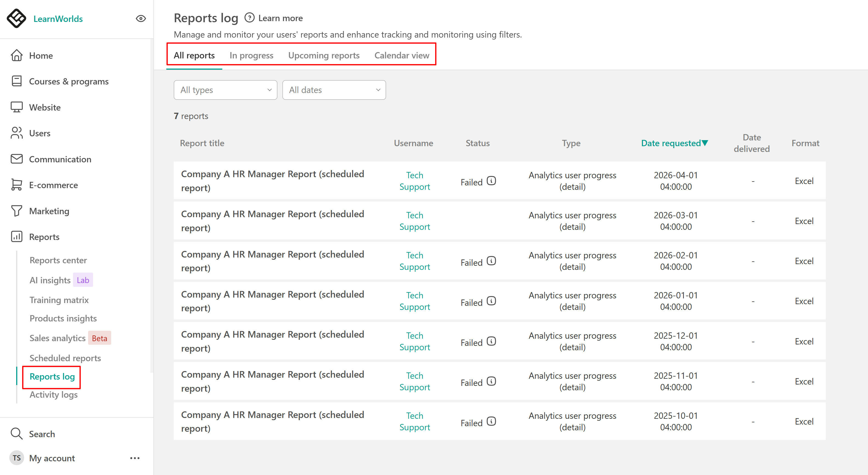Viewport: 868px width, 475px height.
Task: Select the Upcoming reports tab
Action: [324, 55]
